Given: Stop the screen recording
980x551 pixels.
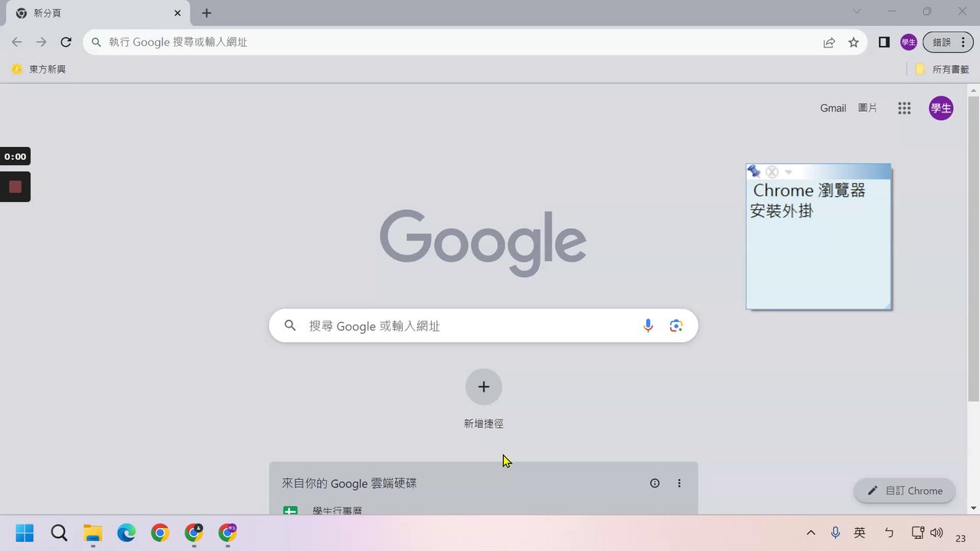Looking at the screenshot, I should coord(15,187).
